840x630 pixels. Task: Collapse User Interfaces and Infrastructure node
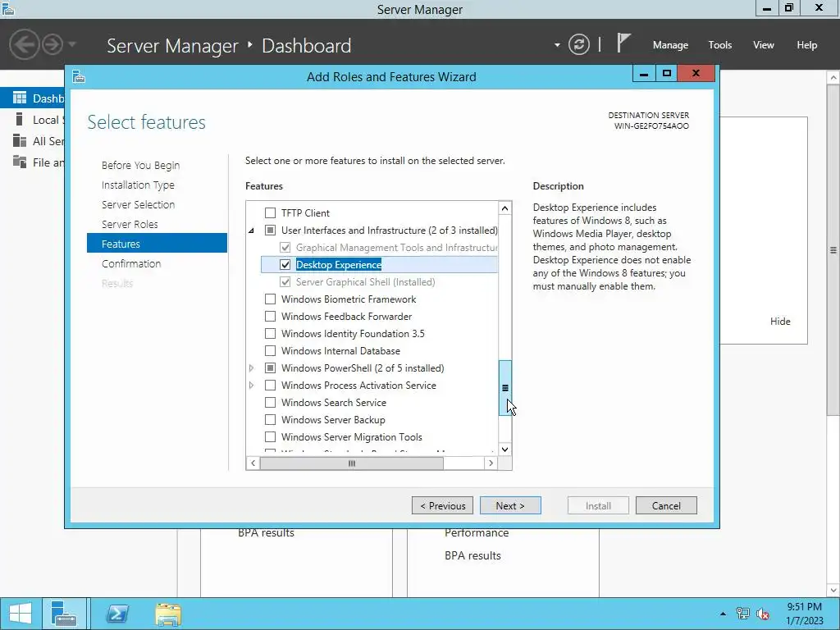click(x=251, y=231)
